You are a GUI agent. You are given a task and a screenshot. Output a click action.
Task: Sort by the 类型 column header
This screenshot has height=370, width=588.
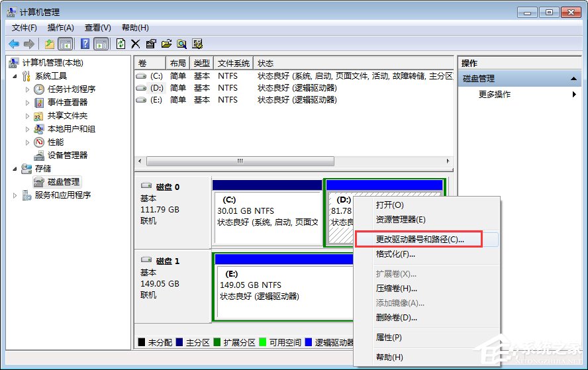click(202, 64)
